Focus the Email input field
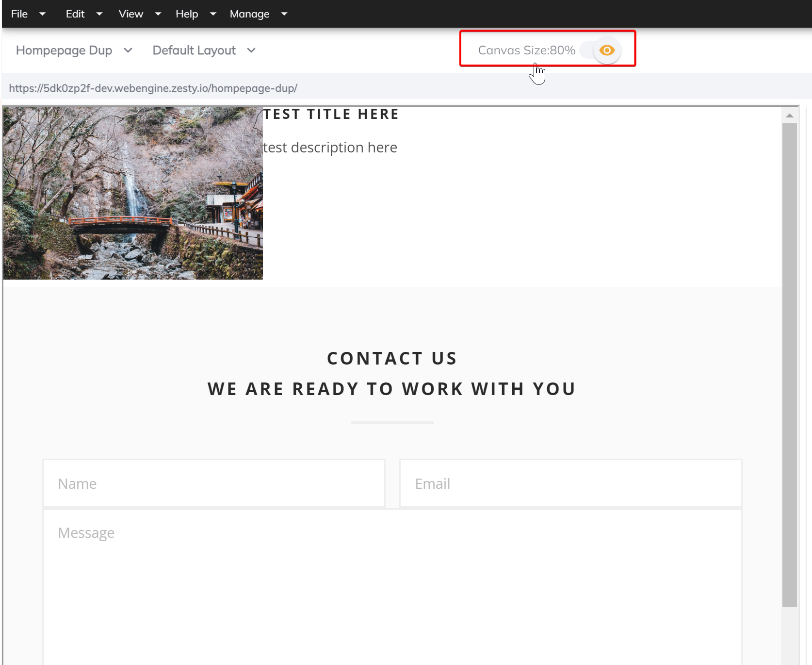812x665 pixels. point(571,483)
